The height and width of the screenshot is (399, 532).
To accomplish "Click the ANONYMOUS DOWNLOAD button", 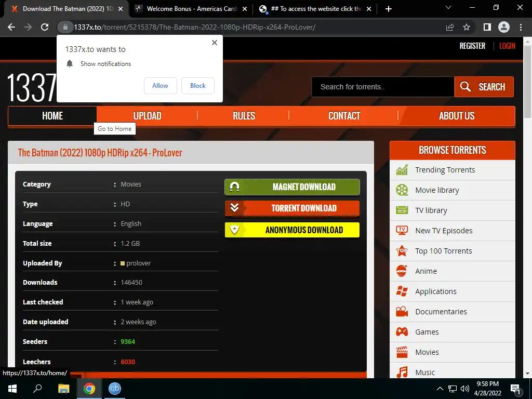I will tap(292, 230).
